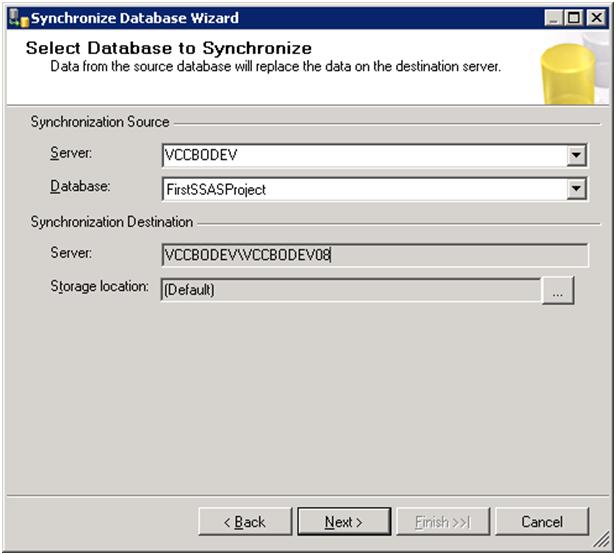Click the window resize grip corner
The width and height of the screenshot is (616, 555).
click(x=602, y=540)
